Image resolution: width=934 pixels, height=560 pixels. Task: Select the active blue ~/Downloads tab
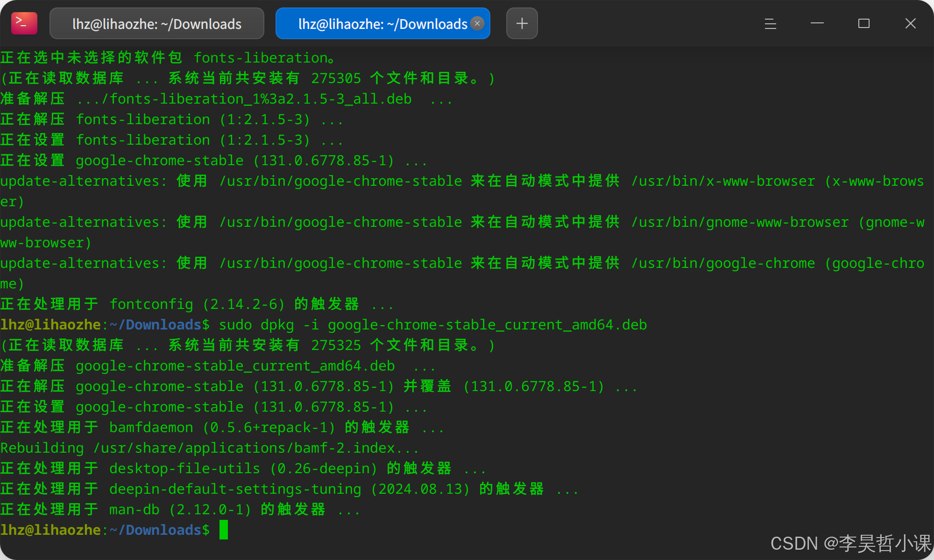(x=382, y=24)
